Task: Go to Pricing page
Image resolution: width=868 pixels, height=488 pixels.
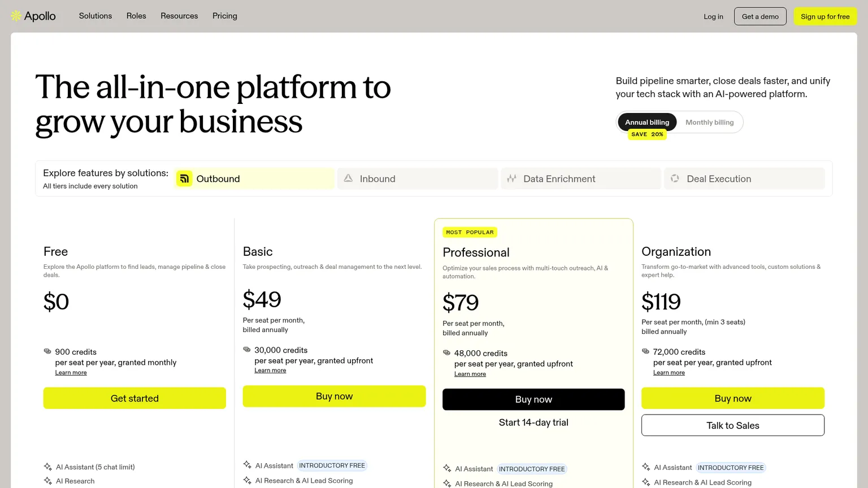Action: (225, 16)
